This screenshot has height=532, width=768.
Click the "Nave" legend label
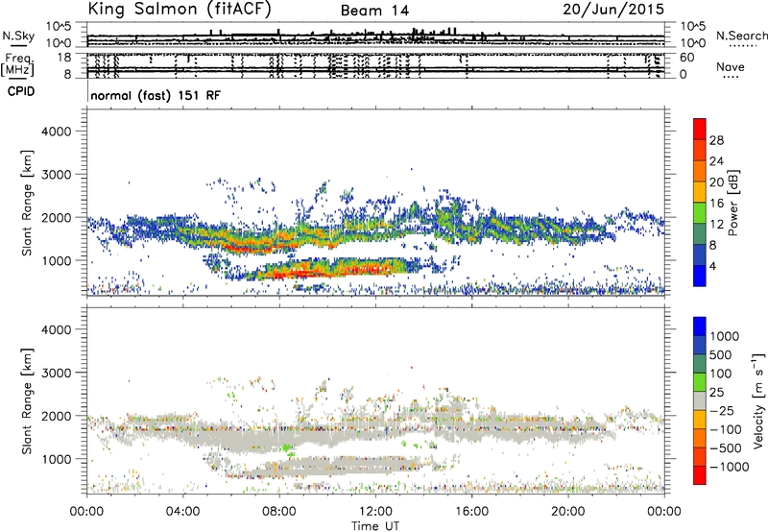click(730, 67)
